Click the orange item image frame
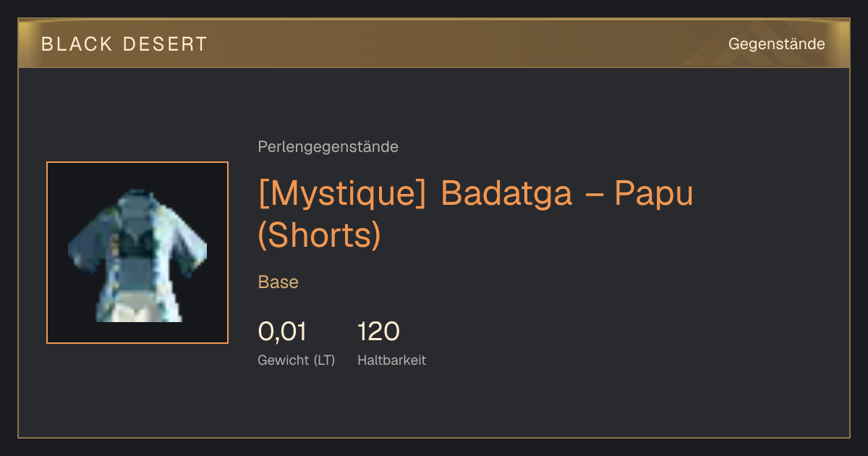868x456 pixels. tap(137, 253)
